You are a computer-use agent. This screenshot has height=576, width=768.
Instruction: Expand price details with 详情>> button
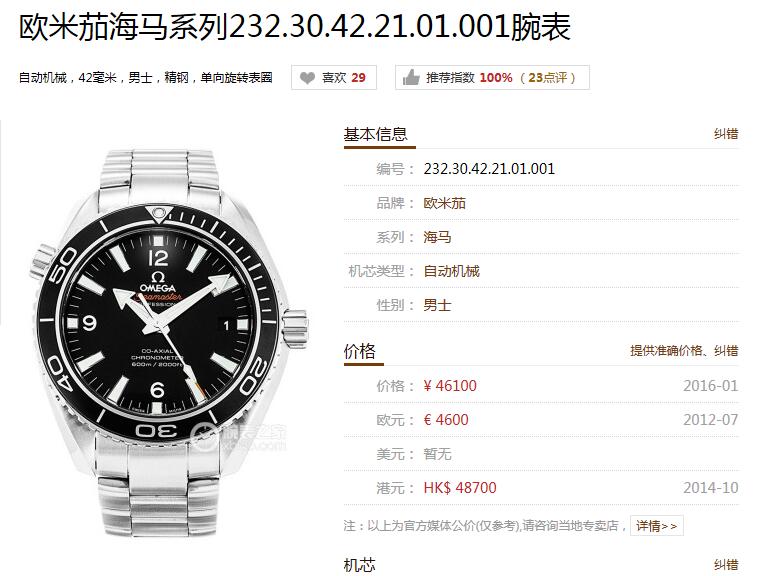click(656, 526)
